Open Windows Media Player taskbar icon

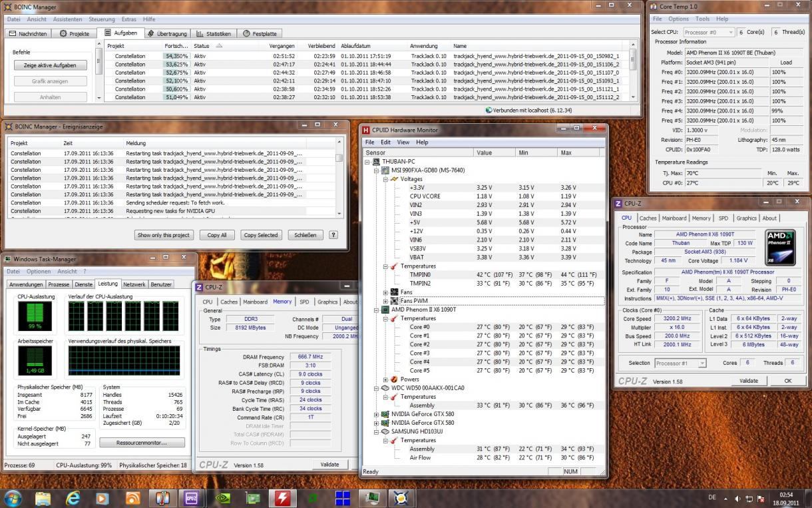[102, 498]
